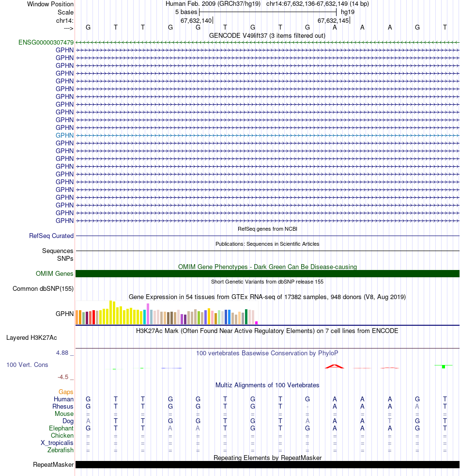Click the -4.5 PhyloP lower limit value

click(x=63, y=377)
